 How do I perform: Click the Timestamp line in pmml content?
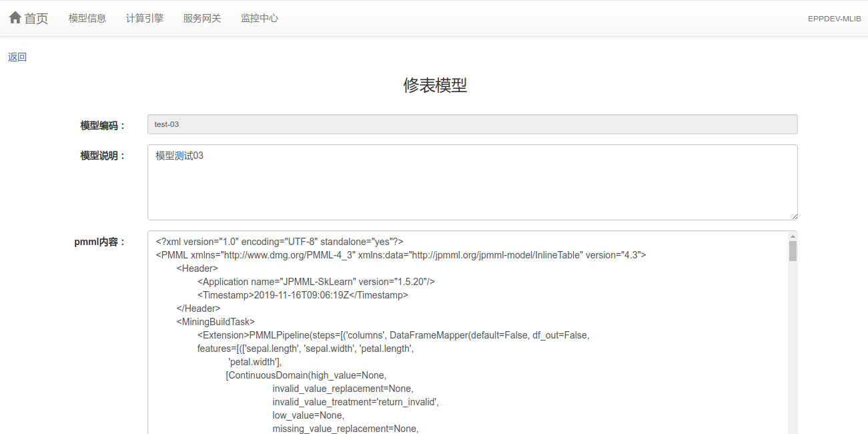[x=302, y=295]
